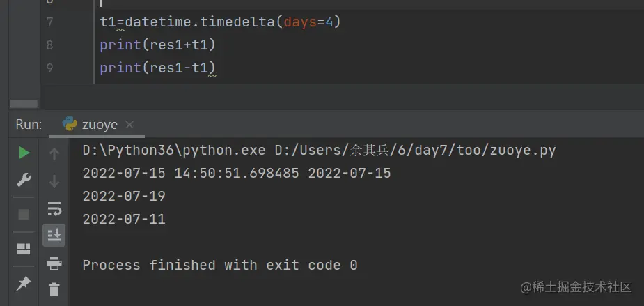Toggle soft-wrap in the console

(54, 208)
